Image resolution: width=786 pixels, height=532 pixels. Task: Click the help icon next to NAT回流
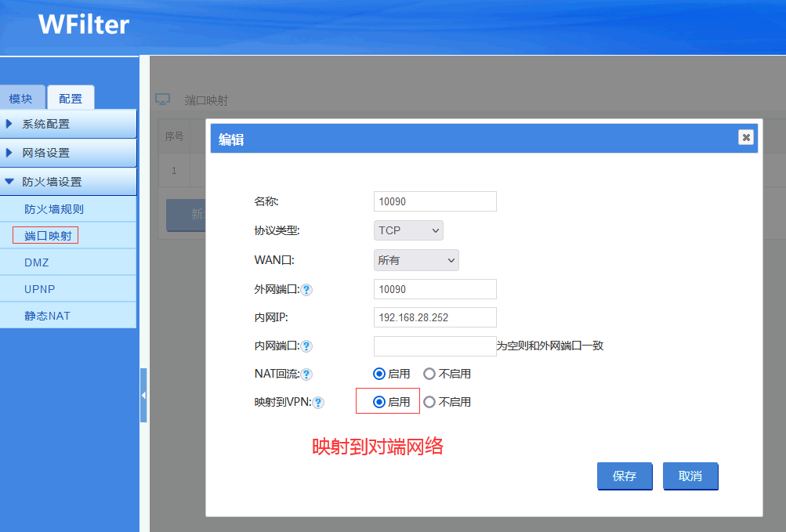pos(306,374)
